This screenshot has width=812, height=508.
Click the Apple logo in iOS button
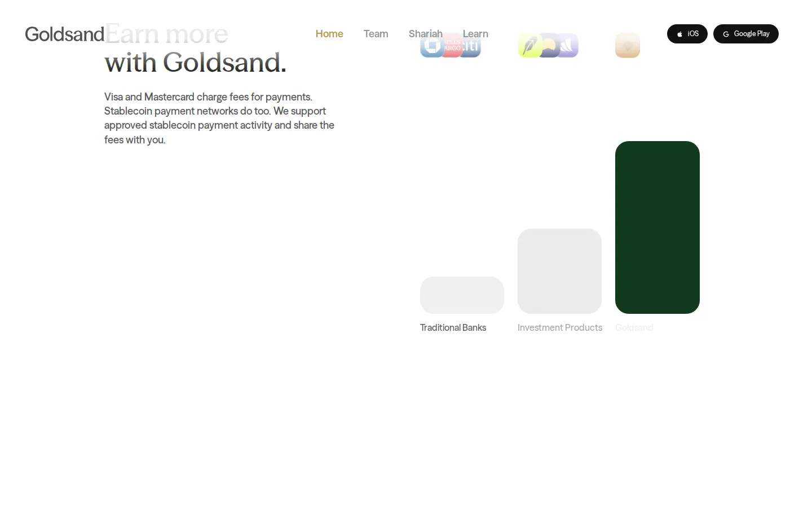click(x=679, y=34)
